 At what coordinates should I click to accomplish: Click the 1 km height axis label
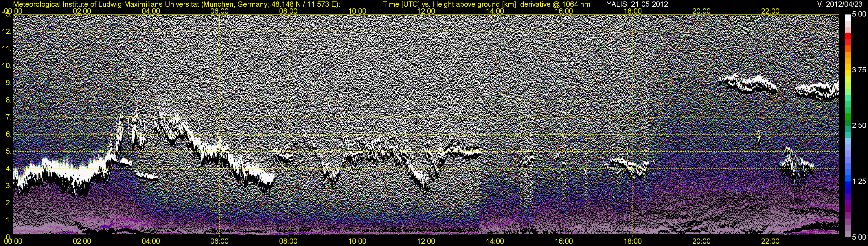[8, 220]
